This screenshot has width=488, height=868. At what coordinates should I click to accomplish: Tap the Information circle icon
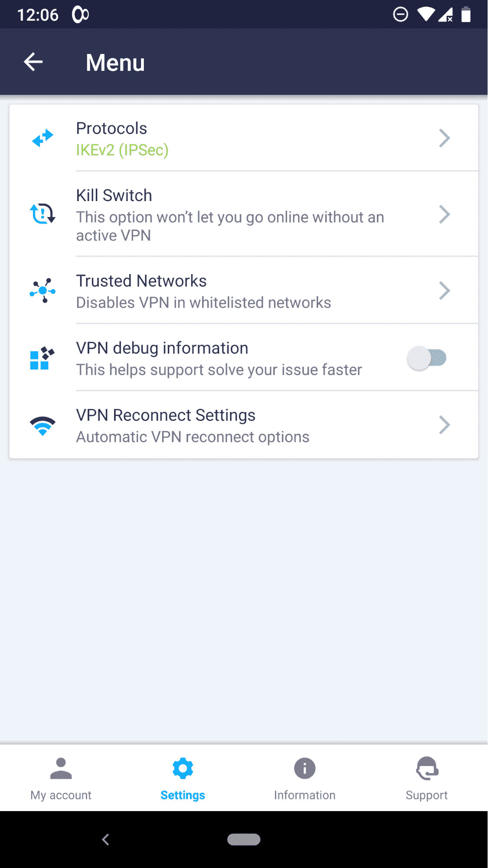305,768
